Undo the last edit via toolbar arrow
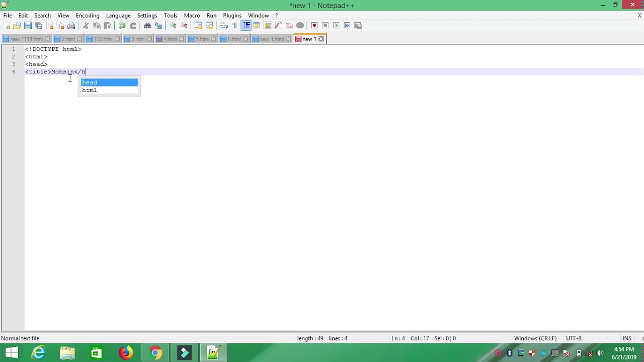 (x=122, y=26)
